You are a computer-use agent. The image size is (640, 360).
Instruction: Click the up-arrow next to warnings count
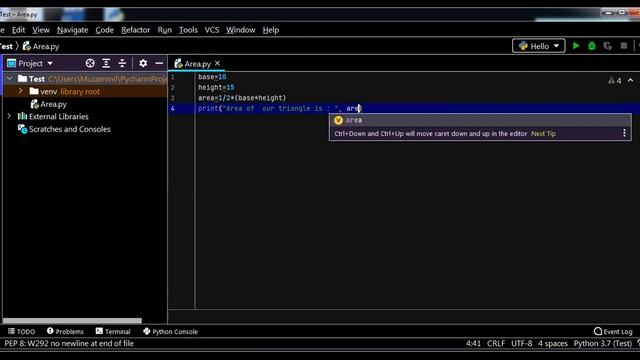tap(631, 80)
